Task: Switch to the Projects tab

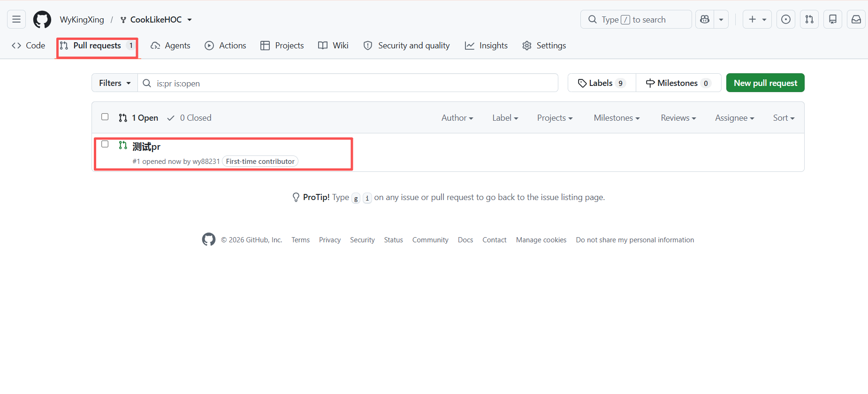Action: pos(282,46)
